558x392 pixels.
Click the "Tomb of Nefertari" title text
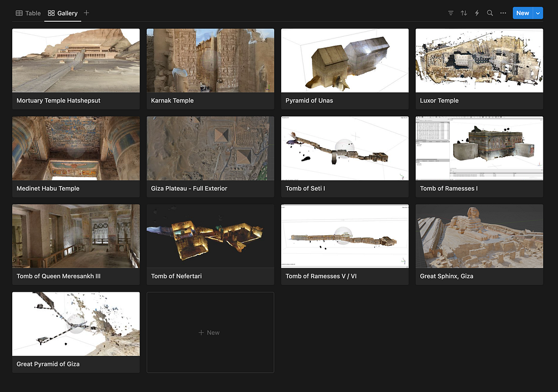[176, 276]
